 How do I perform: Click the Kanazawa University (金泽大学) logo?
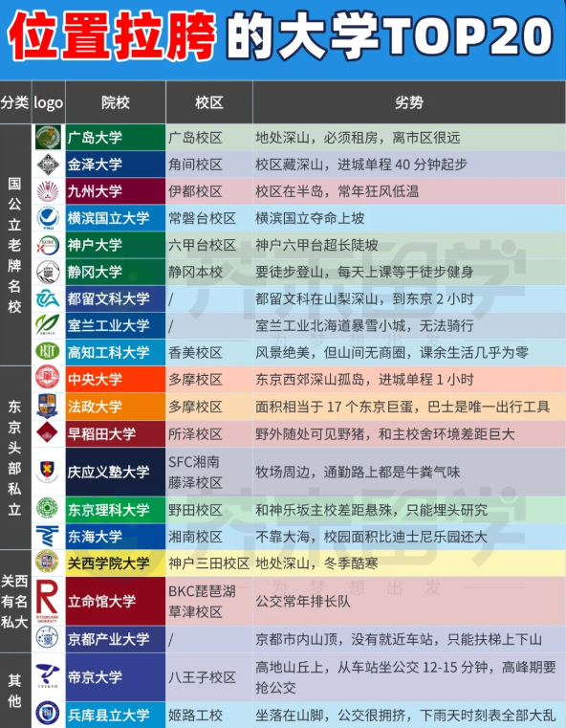(48, 165)
